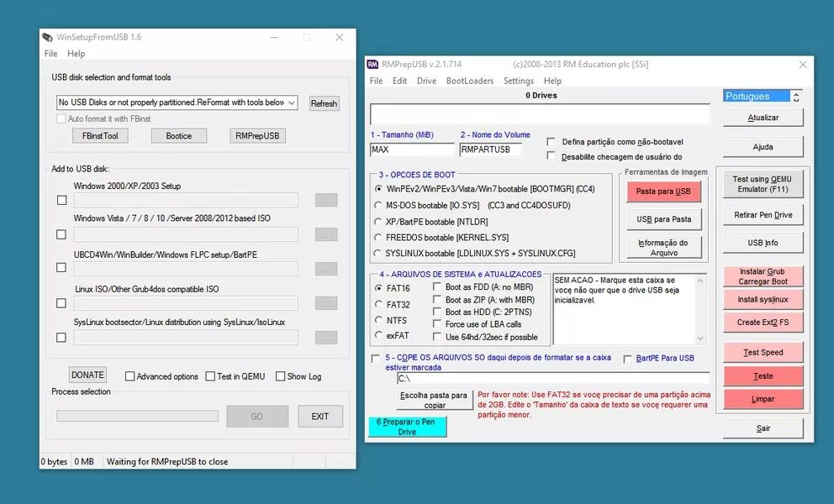Check Boot as HDD (C: 2PTNS)

(436, 312)
